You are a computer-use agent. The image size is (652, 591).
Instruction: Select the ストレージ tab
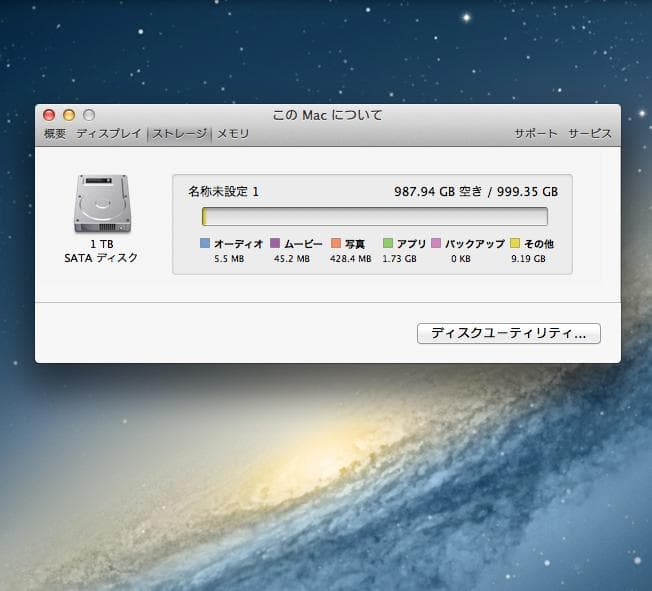[180, 134]
